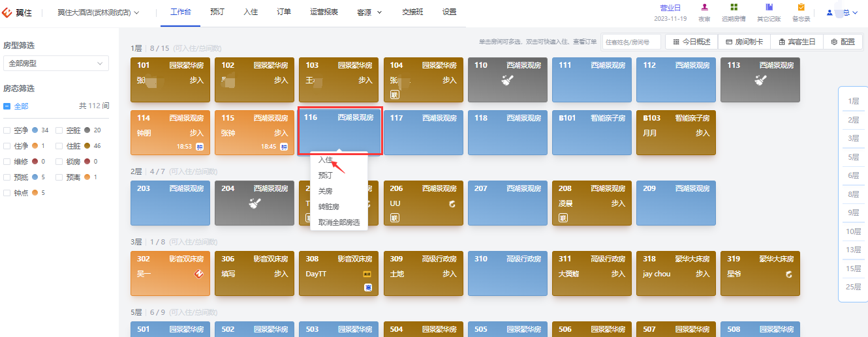
Task: Open the 设置 tab
Action: pyautogui.click(x=450, y=12)
